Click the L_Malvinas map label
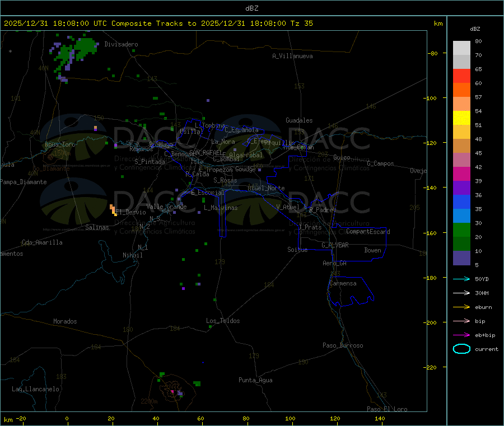The height and width of the screenshot is (426, 504). click(x=221, y=208)
